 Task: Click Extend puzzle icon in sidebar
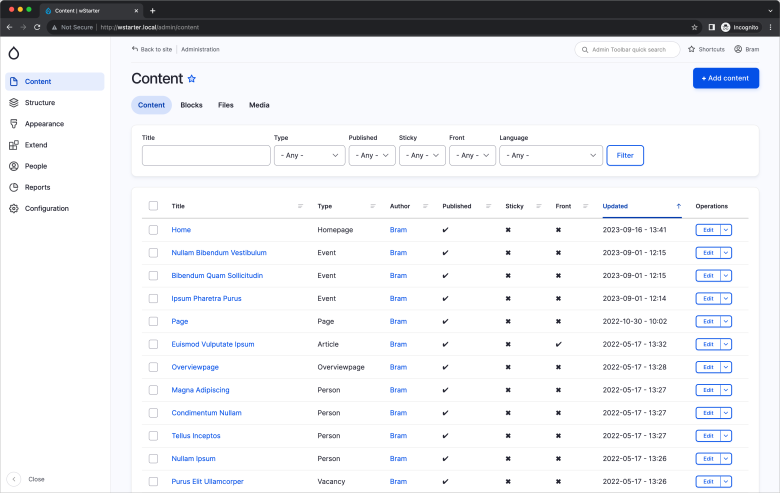click(x=14, y=145)
